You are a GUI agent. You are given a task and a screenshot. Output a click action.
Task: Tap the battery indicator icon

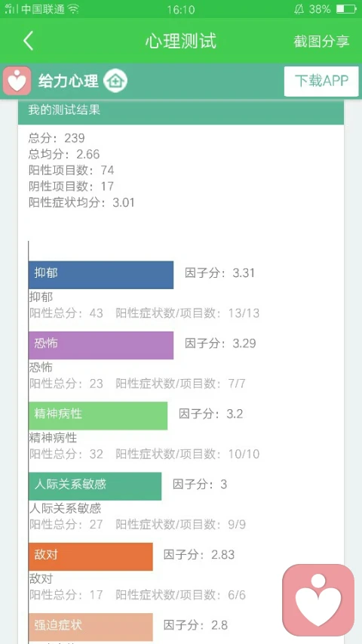[x=345, y=9]
